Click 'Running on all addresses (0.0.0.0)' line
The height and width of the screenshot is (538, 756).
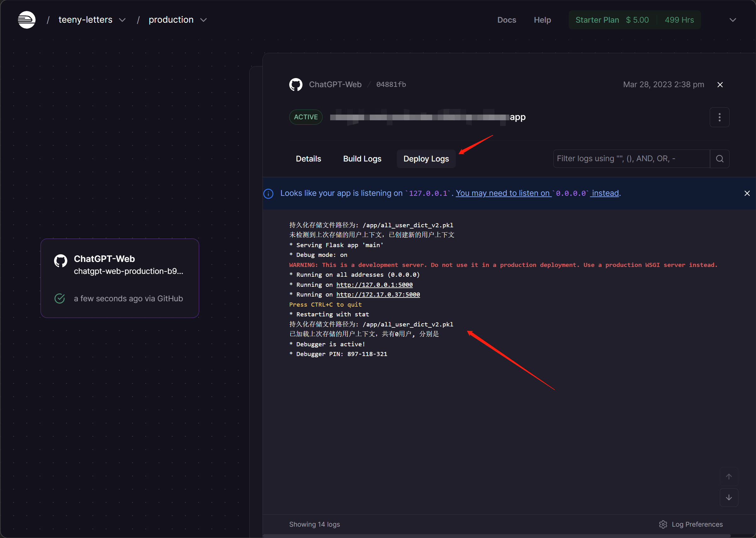tap(355, 275)
